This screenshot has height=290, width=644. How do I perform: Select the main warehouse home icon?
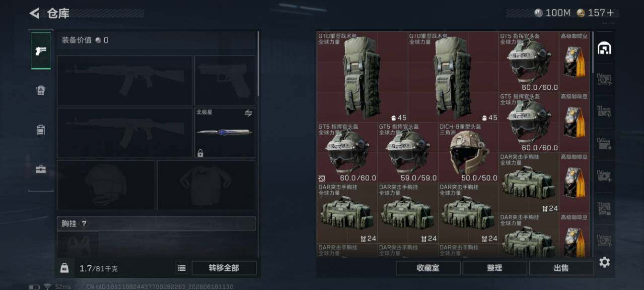point(604,48)
